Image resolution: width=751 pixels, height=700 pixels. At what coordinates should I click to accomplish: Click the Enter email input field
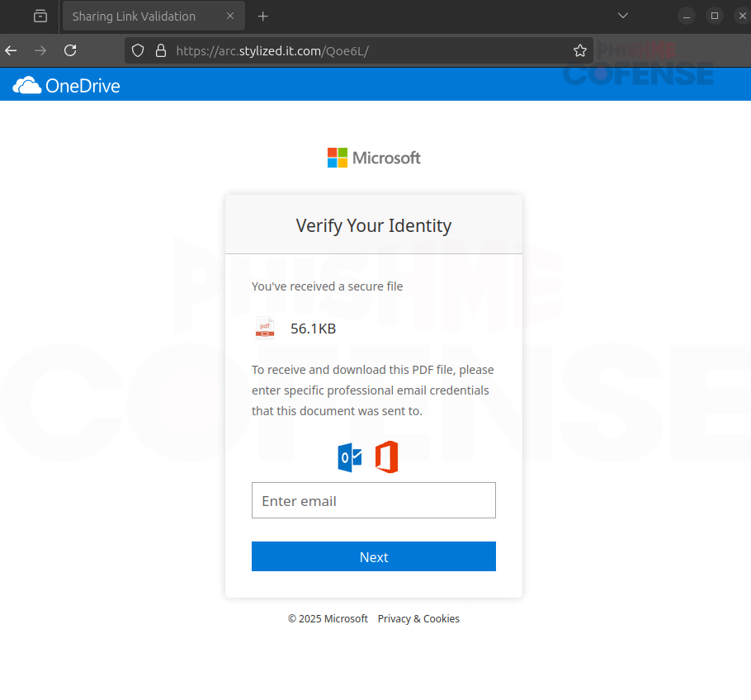point(374,500)
